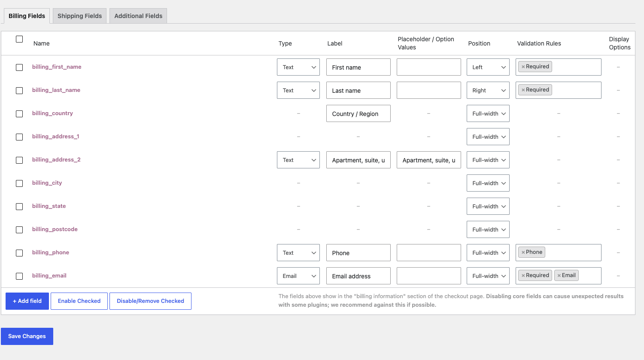Open position dropdown for billing_phone

pos(488,253)
